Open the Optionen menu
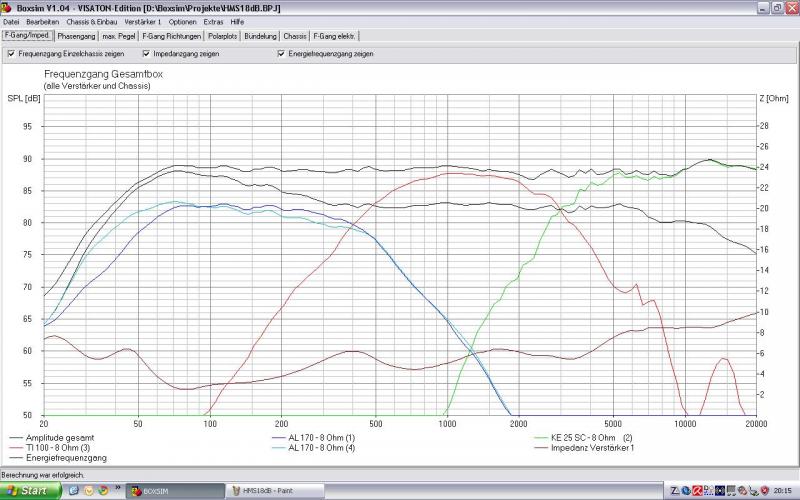 point(183,21)
